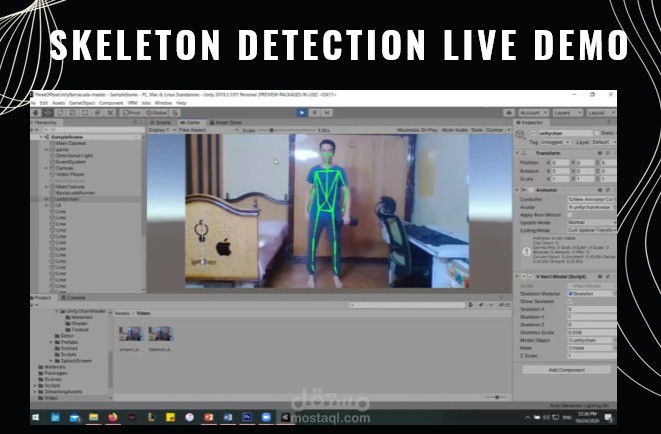Collapse the Transform component
Screen dimensions: 661x434
pyautogui.click(x=517, y=153)
